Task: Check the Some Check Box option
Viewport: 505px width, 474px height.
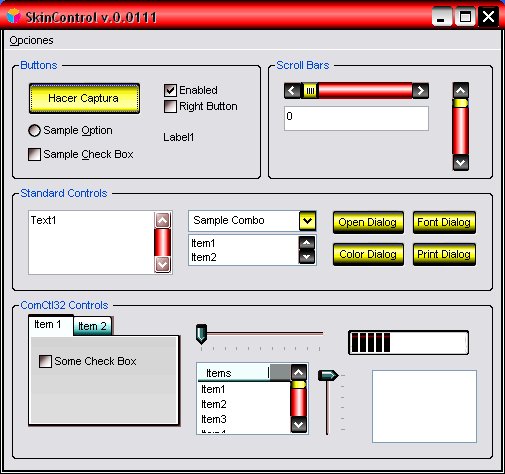Action: (x=45, y=362)
